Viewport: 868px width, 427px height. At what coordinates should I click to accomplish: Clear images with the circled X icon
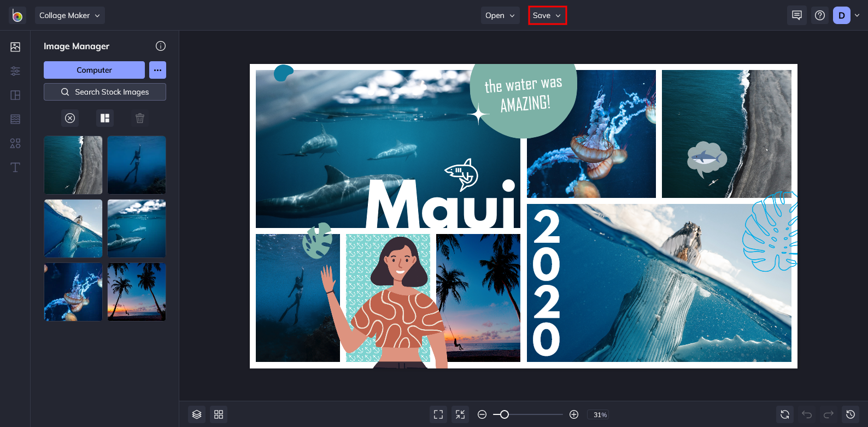coord(70,118)
